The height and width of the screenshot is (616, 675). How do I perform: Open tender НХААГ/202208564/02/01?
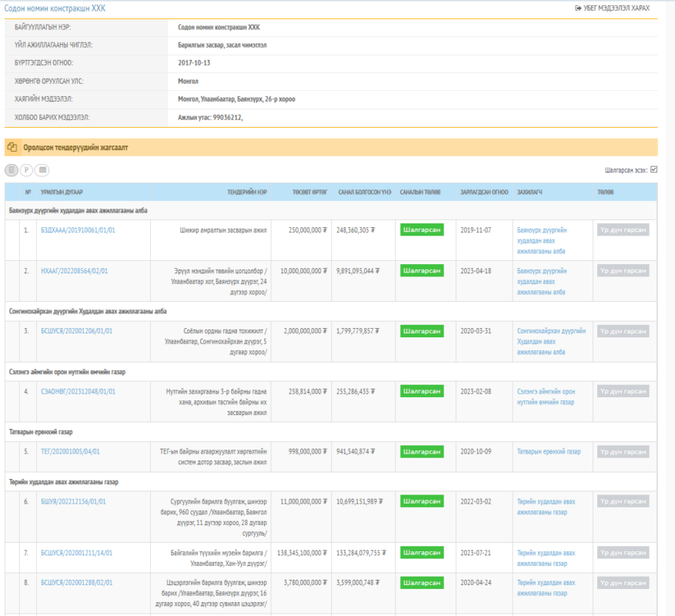point(75,271)
